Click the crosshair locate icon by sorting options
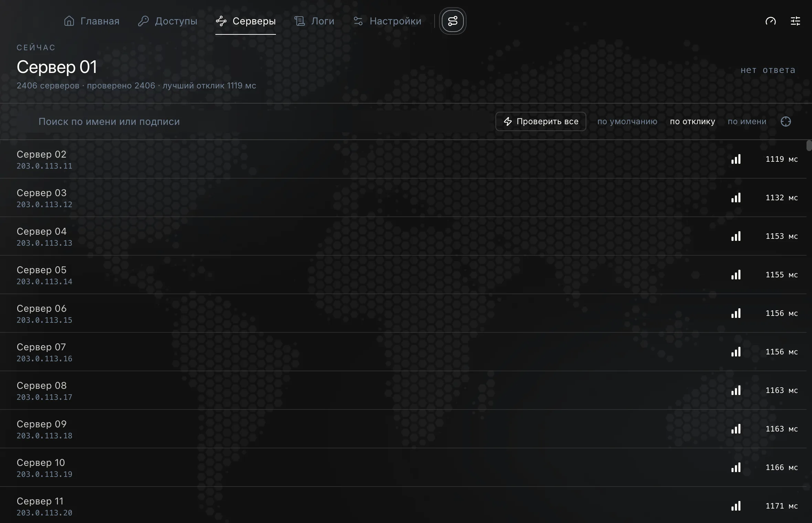The height and width of the screenshot is (523, 812). point(786,121)
